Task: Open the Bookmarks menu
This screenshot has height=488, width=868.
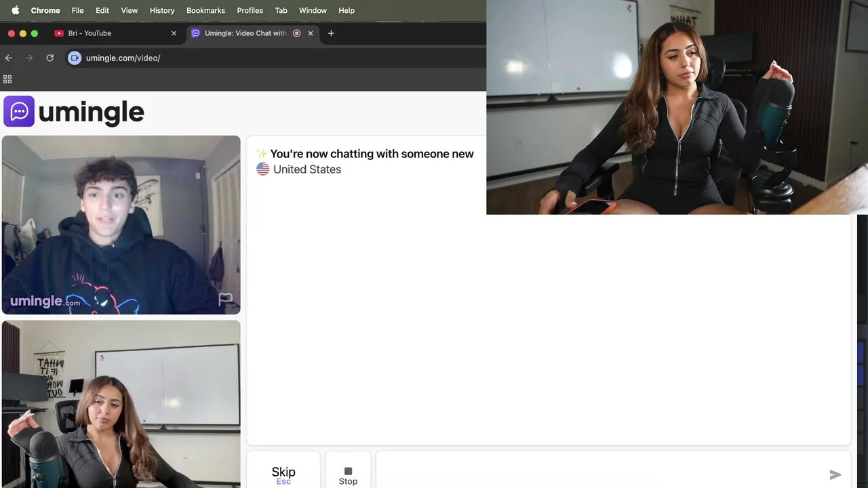Action: 205,10
